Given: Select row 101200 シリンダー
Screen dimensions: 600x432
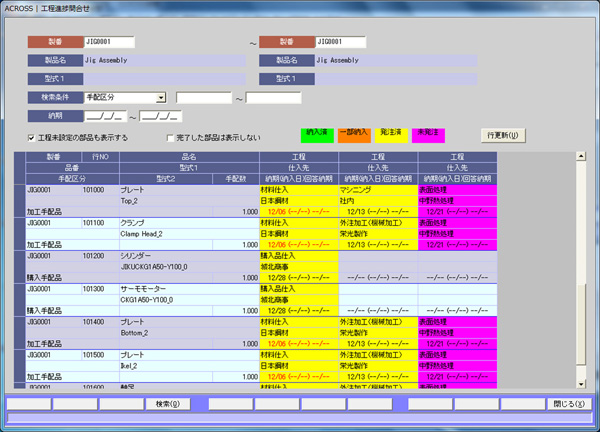Looking at the screenshot, I should click(261, 267).
